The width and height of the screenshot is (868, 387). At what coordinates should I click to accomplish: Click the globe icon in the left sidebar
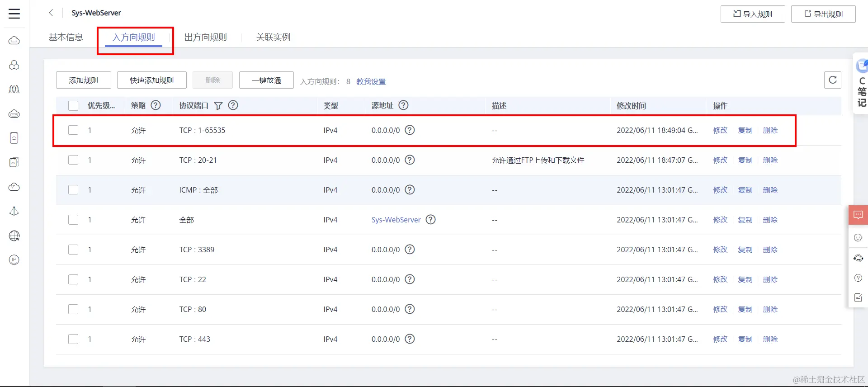point(14,236)
